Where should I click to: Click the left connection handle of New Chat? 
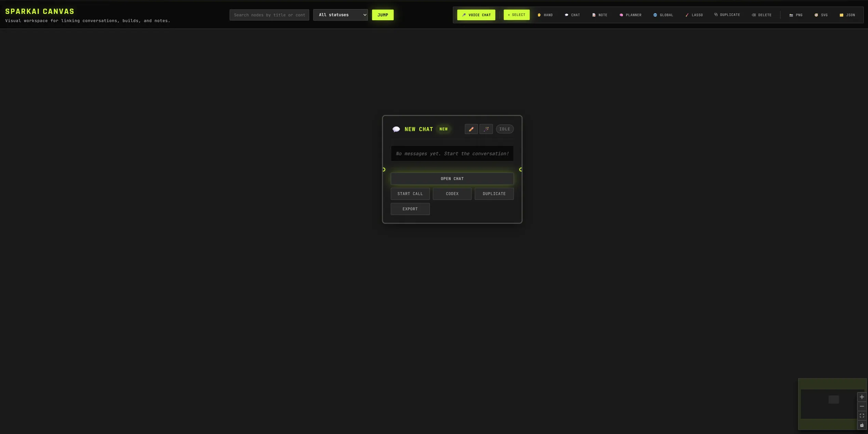pyautogui.click(x=383, y=169)
